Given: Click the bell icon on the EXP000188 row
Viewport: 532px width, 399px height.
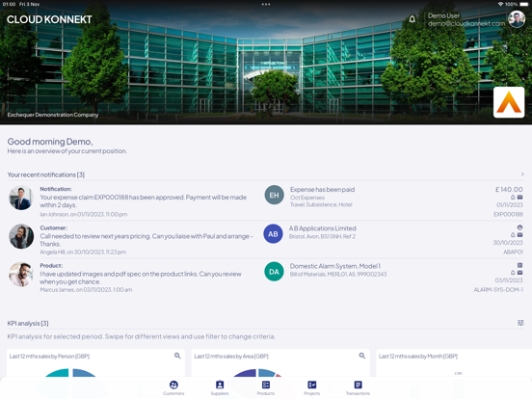Looking at the screenshot, I should click(513, 198).
